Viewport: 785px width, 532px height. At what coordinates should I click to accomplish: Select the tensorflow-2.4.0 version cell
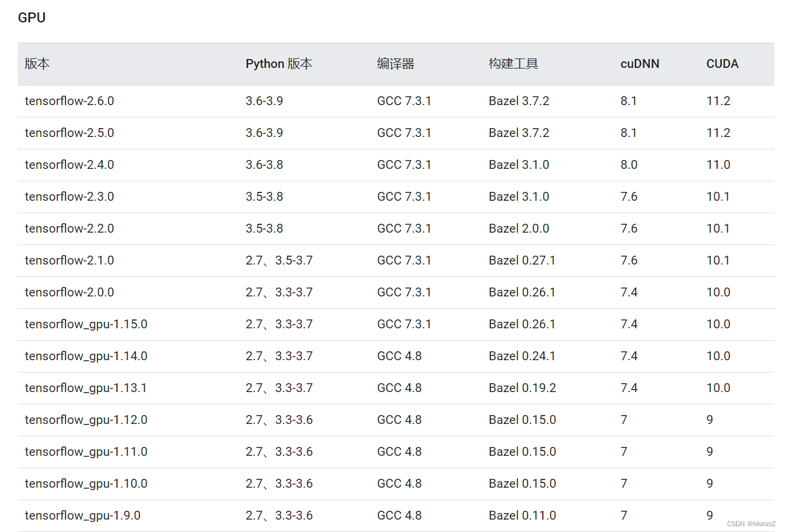pyautogui.click(x=70, y=165)
